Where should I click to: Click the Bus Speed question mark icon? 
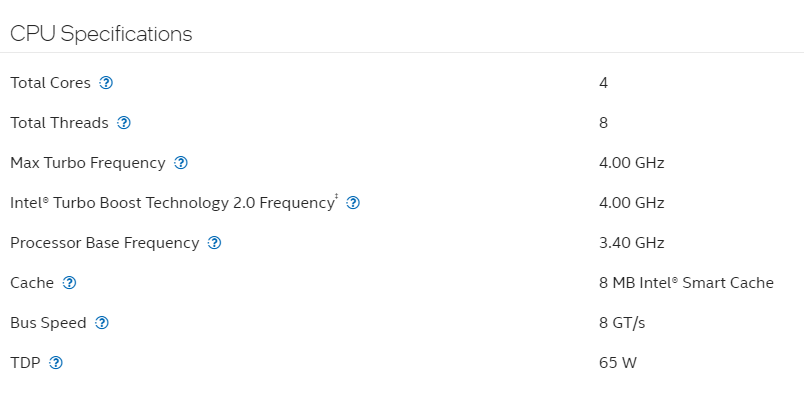pyautogui.click(x=102, y=323)
